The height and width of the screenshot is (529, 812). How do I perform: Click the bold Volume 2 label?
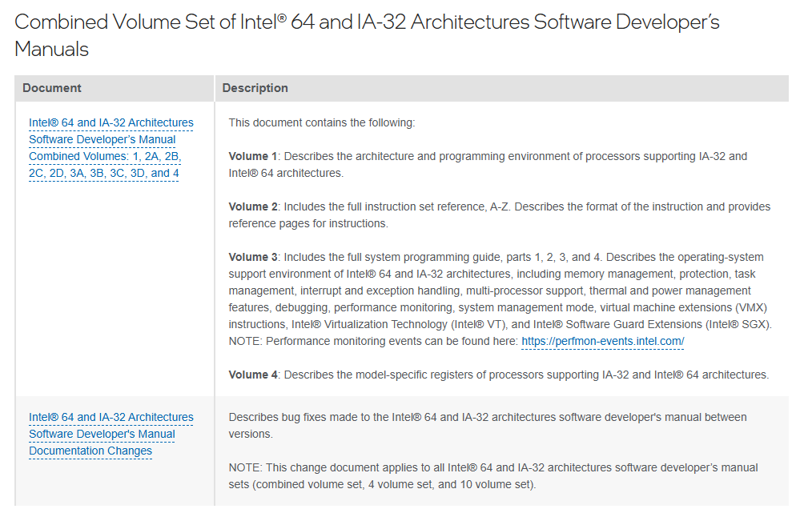tap(253, 206)
